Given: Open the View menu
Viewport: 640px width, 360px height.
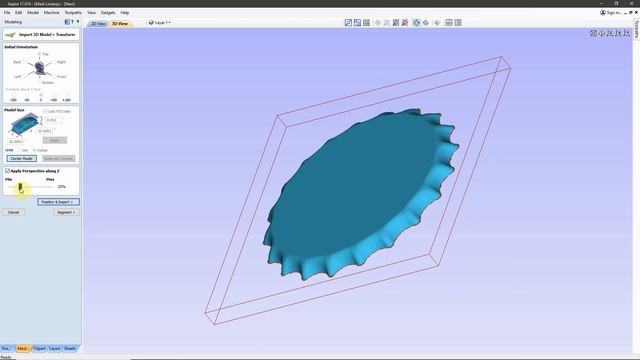Looking at the screenshot, I should point(91,13).
